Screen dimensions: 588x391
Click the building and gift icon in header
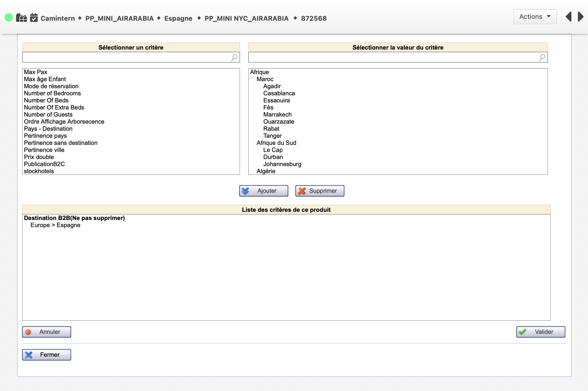click(21, 18)
